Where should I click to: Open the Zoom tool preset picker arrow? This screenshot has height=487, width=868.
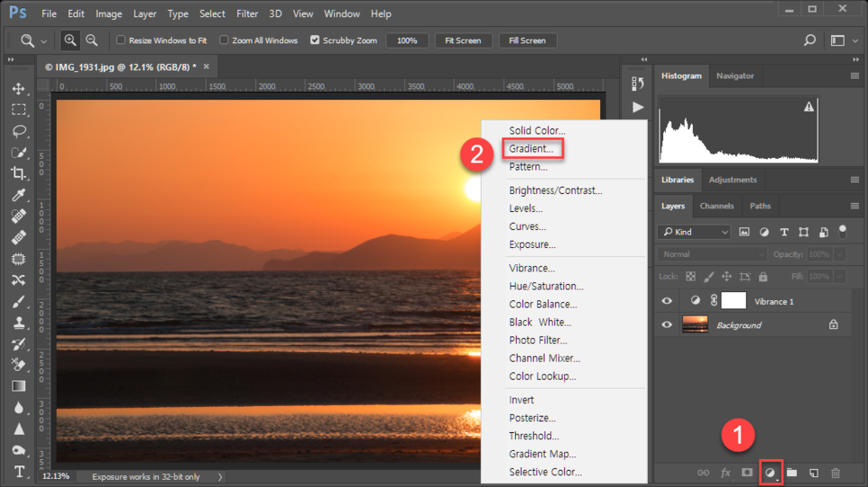click(x=44, y=41)
